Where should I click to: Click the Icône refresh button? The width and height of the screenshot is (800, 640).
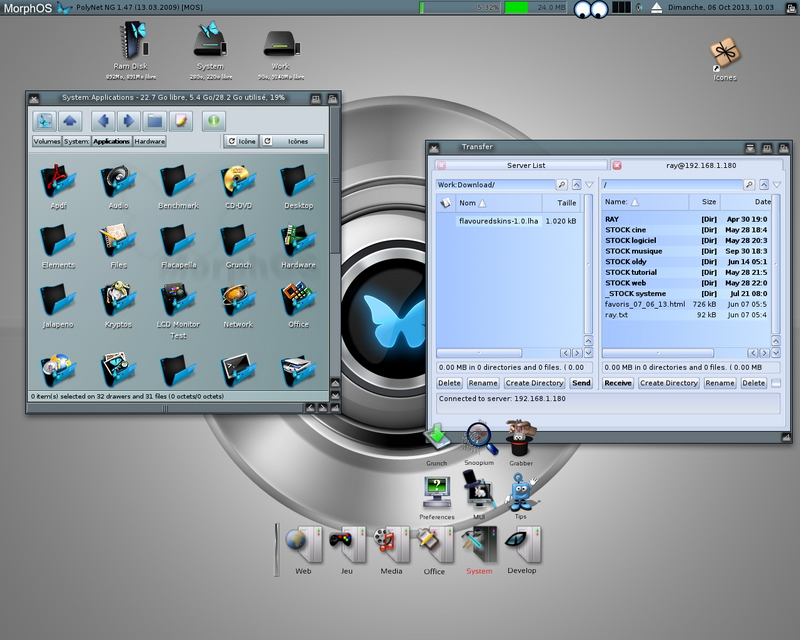click(x=242, y=141)
